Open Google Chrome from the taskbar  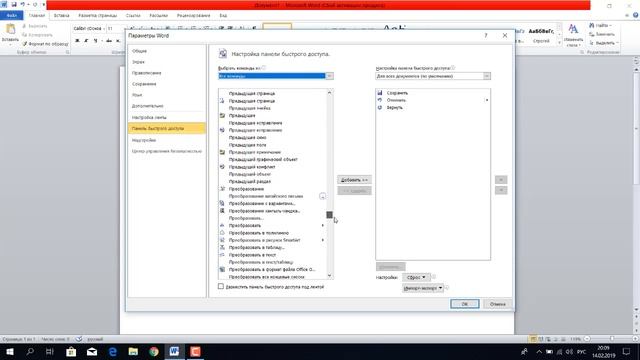click(x=154, y=351)
